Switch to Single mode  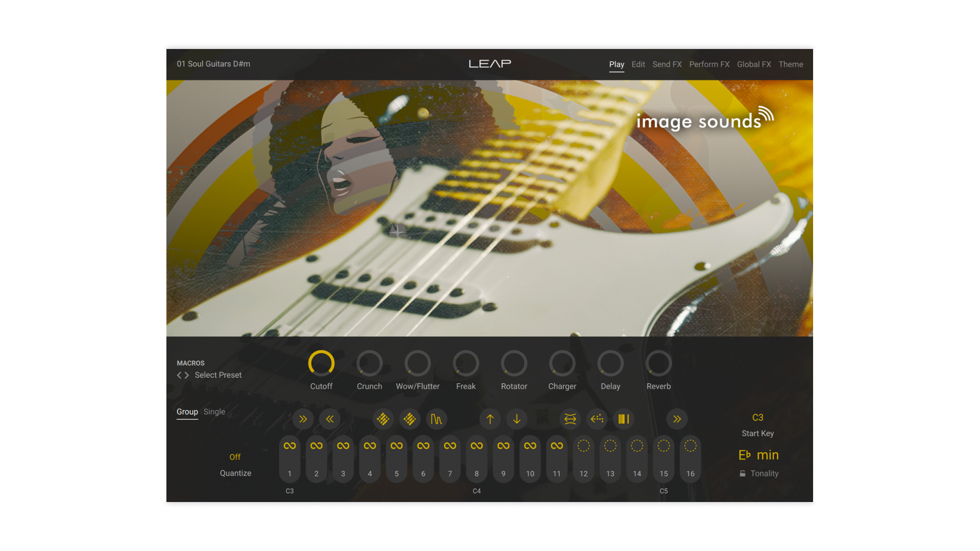(x=214, y=412)
